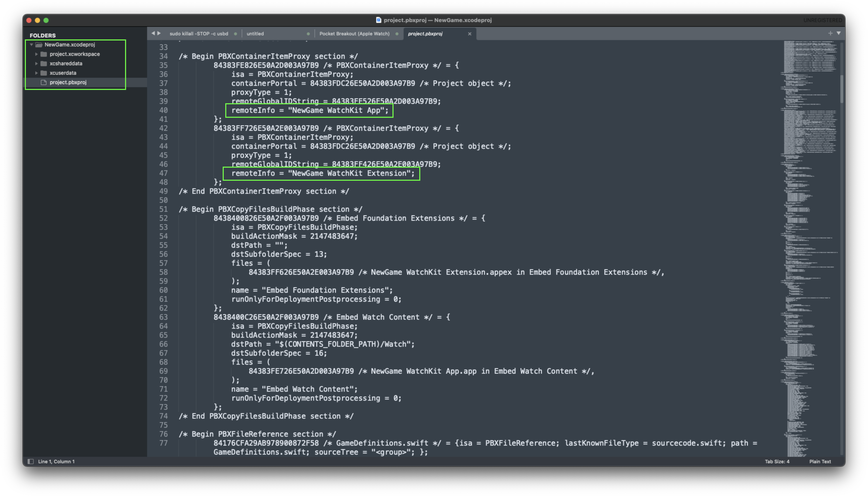Click the proxy document icon in title bar
The width and height of the screenshot is (868, 496).
click(378, 20)
